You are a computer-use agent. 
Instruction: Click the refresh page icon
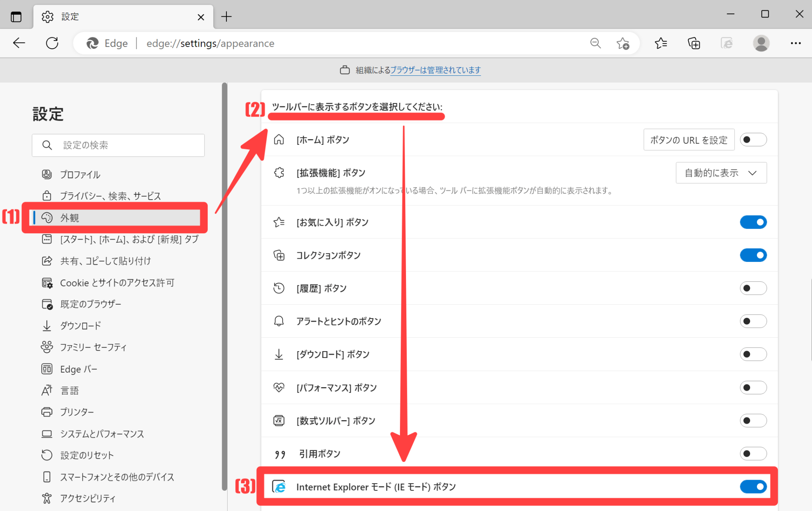[52, 43]
